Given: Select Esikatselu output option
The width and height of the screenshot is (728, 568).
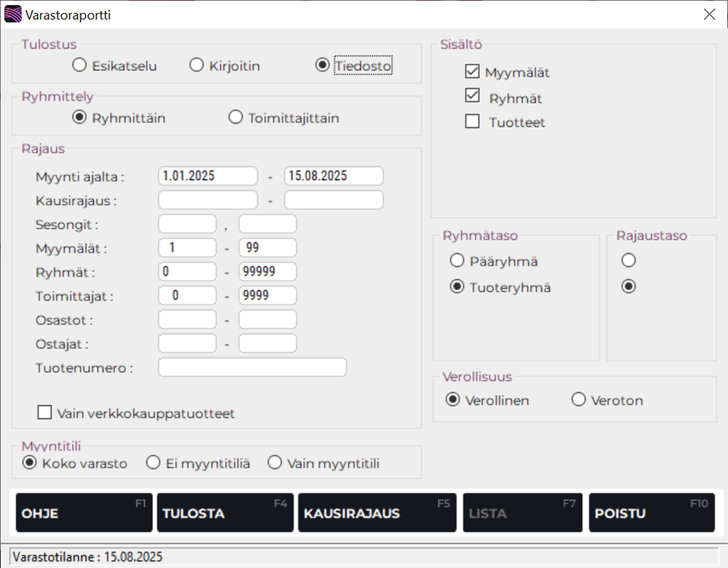Looking at the screenshot, I should point(78,65).
